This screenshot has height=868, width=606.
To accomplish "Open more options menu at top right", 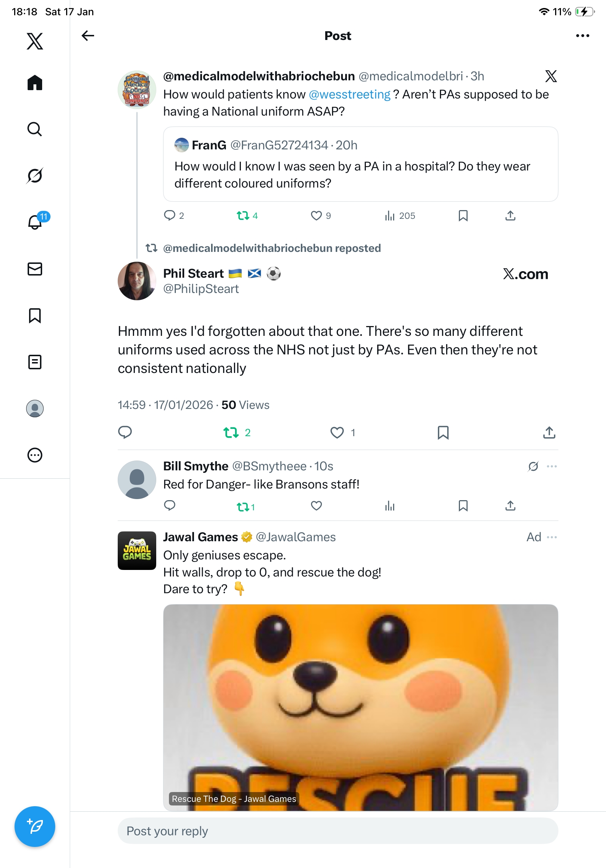I will [x=582, y=36].
